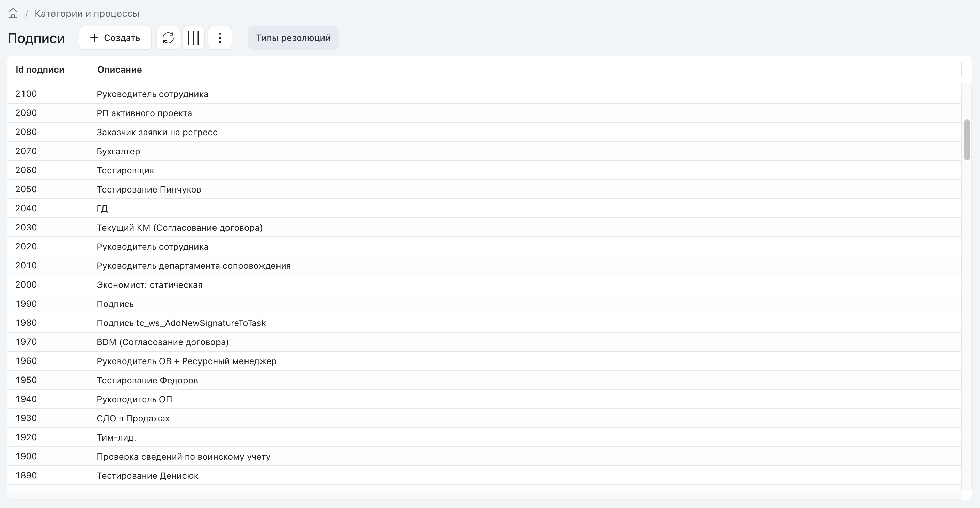Click Id cell 1890
The height and width of the screenshot is (508, 980).
pyautogui.click(x=48, y=475)
